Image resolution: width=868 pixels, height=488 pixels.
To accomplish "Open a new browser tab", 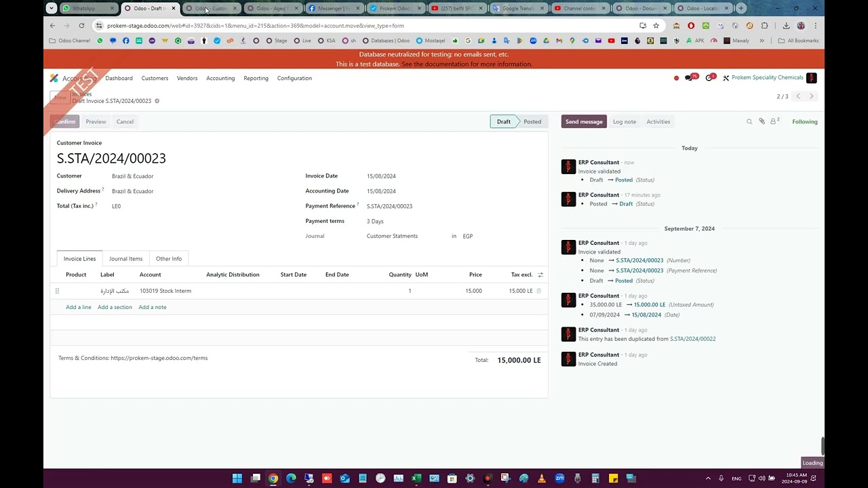I will click(741, 8).
